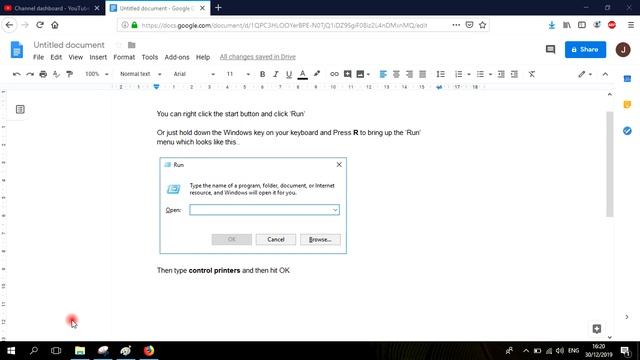Open the View menu
The width and height of the screenshot is (640, 360).
76,57
